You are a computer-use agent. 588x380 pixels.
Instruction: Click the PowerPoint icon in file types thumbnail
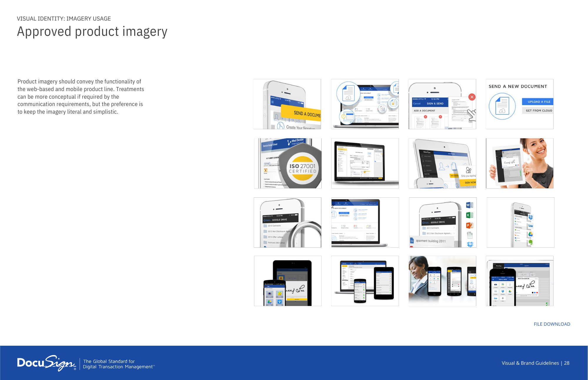coord(470,226)
